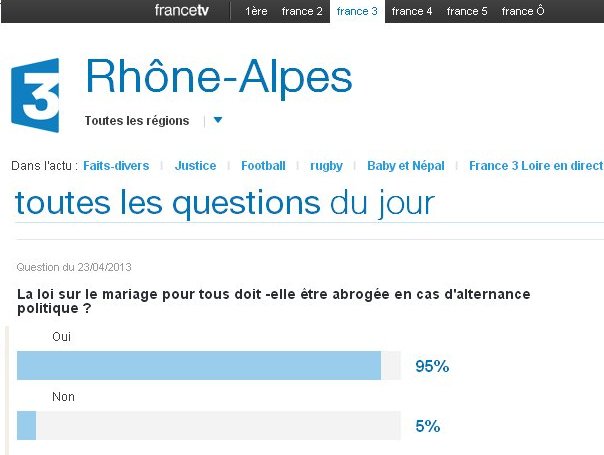604x455 pixels.
Task: Click the Oui 95% result bar
Action: coord(209,365)
